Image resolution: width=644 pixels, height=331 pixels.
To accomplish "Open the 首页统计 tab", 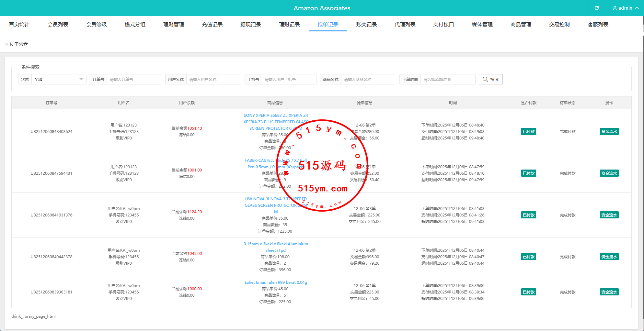I will tap(19, 25).
